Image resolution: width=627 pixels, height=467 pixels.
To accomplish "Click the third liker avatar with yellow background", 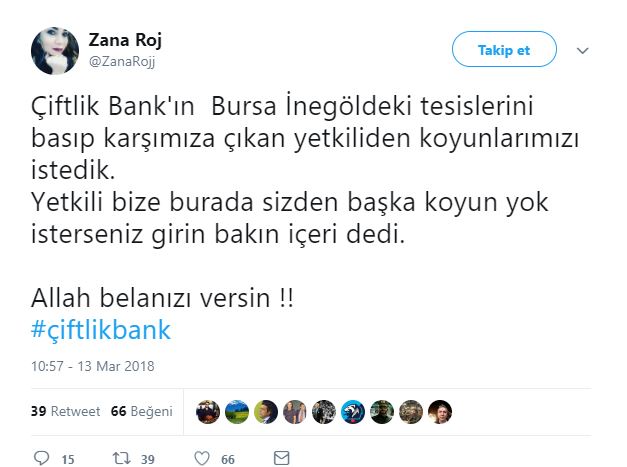I will 266,412.
